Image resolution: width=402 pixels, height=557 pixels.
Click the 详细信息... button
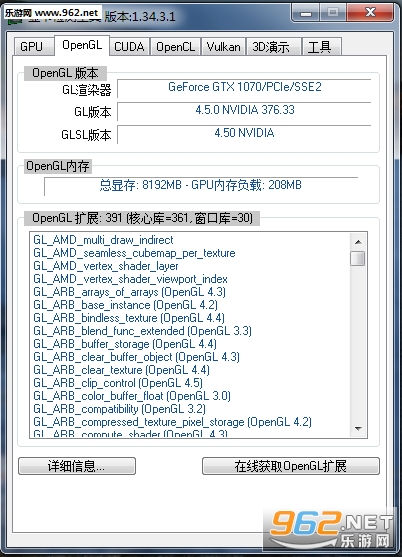[x=77, y=466]
